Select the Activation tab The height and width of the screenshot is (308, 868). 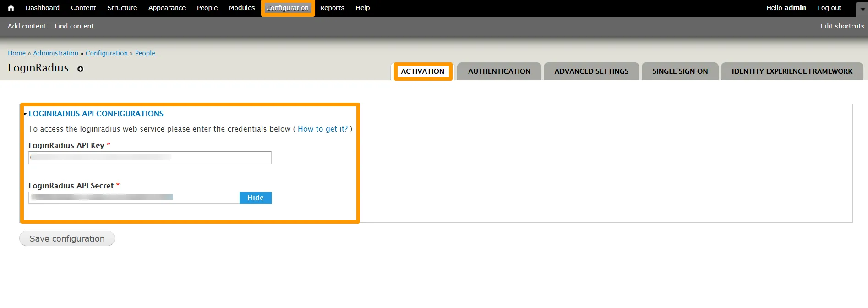423,71
